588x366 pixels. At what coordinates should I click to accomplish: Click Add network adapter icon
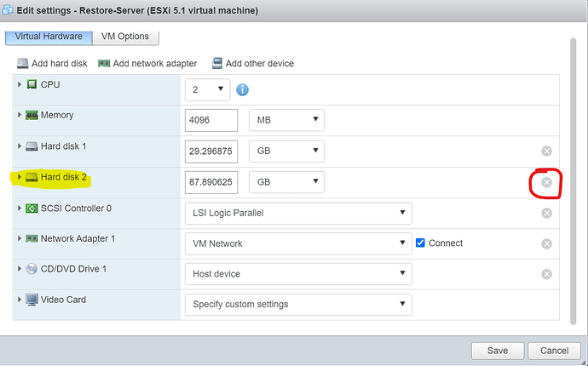pyautogui.click(x=104, y=64)
